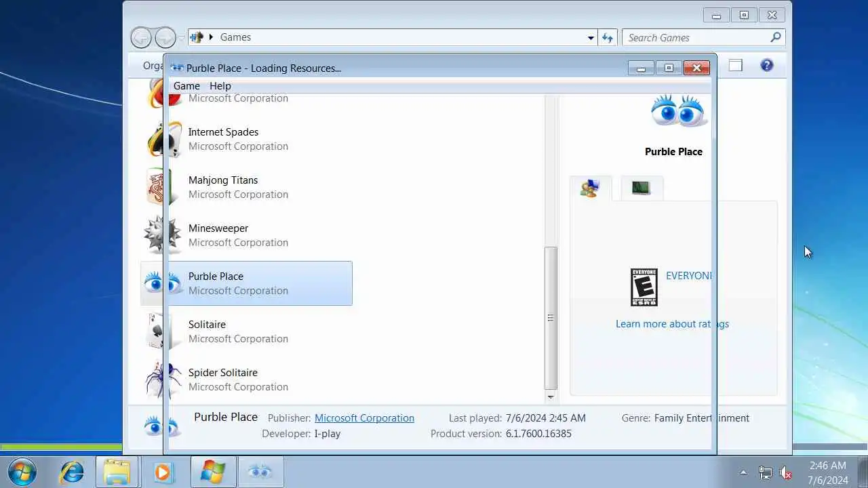Viewport: 868px width, 488px height.
Task: Click scroll down arrow in games list
Action: point(551,396)
